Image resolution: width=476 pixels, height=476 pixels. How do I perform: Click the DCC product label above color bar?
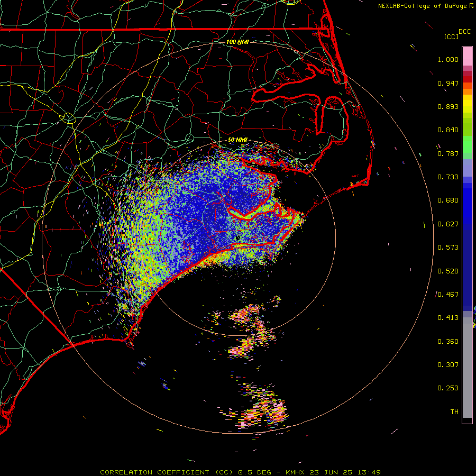click(x=464, y=32)
